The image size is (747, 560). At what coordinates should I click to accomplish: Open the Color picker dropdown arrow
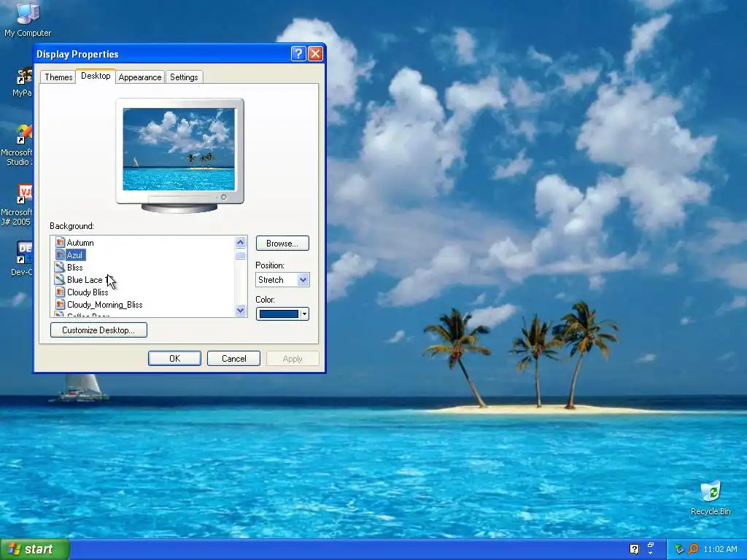click(x=304, y=314)
